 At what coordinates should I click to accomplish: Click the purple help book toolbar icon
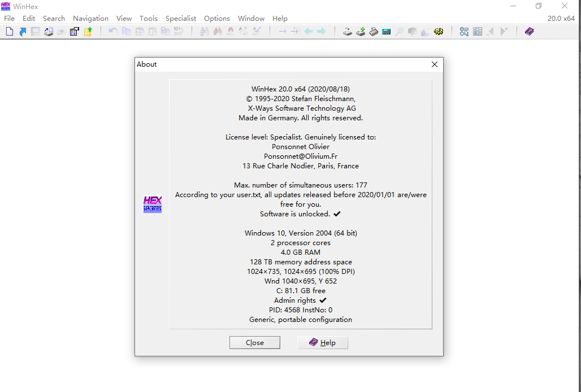pyautogui.click(x=530, y=32)
